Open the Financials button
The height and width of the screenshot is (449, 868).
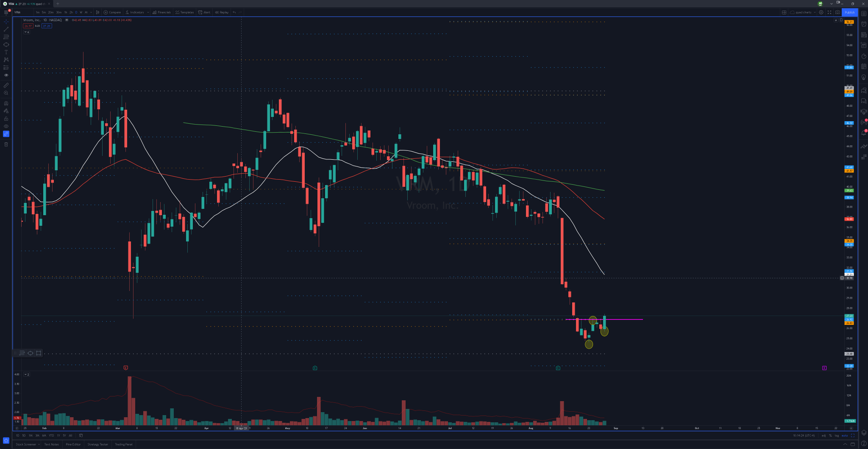pos(161,12)
